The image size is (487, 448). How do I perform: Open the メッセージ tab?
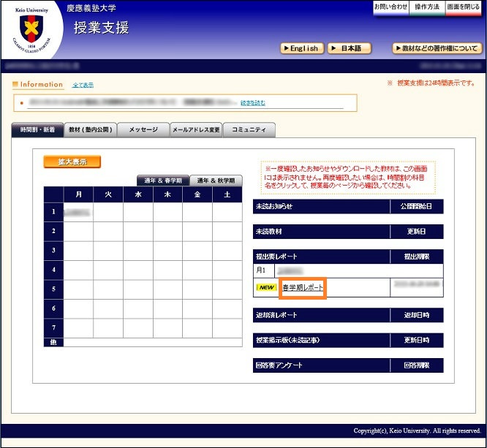143,129
